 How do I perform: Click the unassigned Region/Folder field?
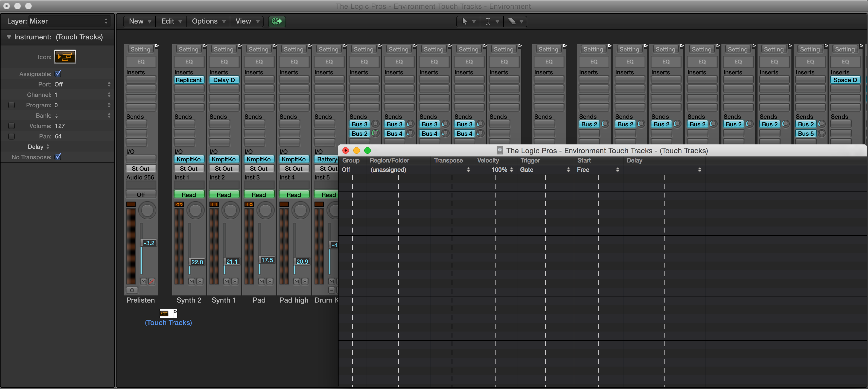click(388, 170)
